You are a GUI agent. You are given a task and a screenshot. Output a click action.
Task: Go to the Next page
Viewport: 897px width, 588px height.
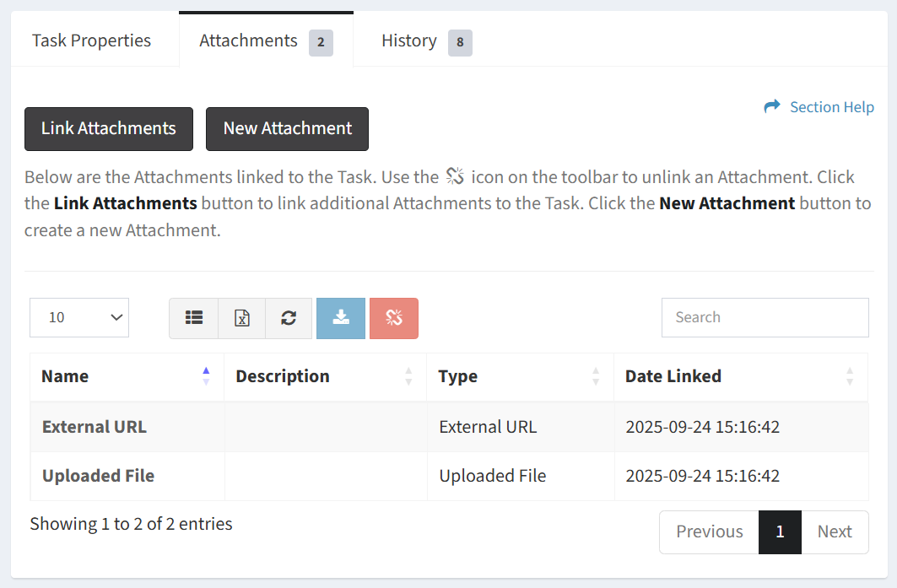pos(834,531)
